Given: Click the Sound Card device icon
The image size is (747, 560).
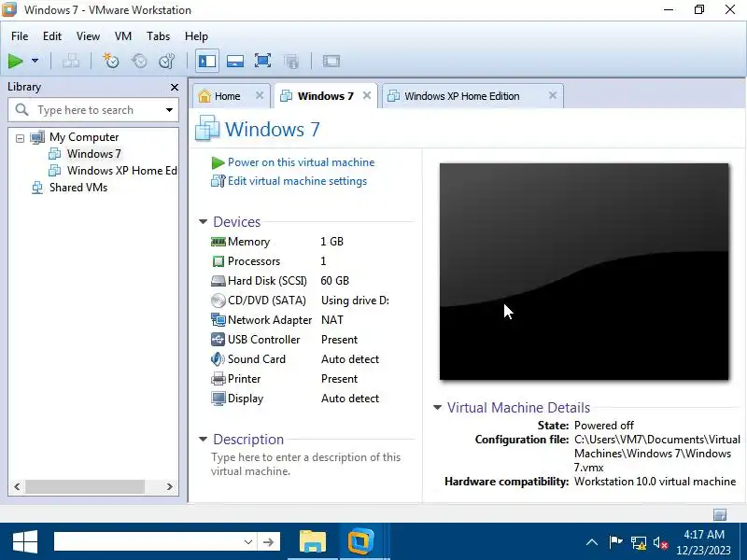Looking at the screenshot, I should [218, 359].
